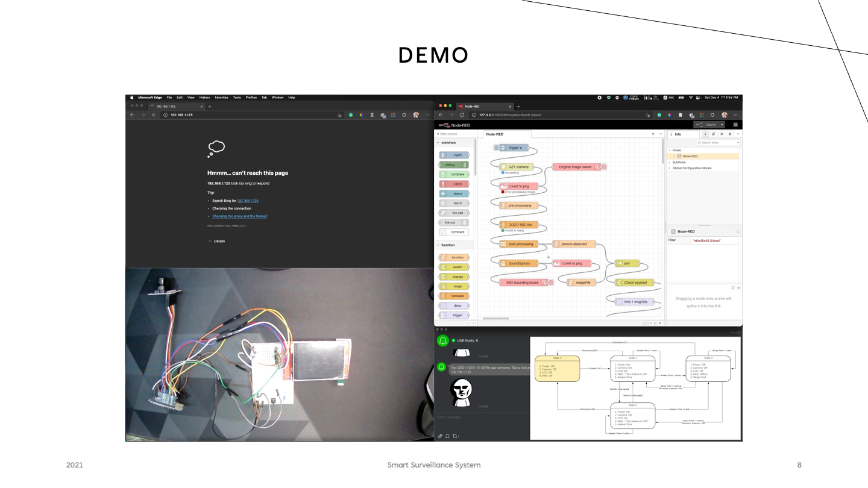The width and height of the screenshot is (868, 488).
Task: Open the debug messages sidebar tab icon
Action: (722, 134)
